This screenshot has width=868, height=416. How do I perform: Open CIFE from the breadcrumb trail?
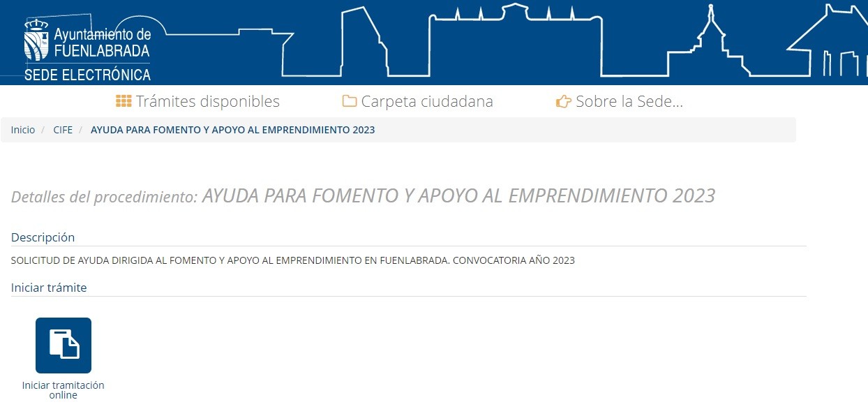tap(63, 129)
